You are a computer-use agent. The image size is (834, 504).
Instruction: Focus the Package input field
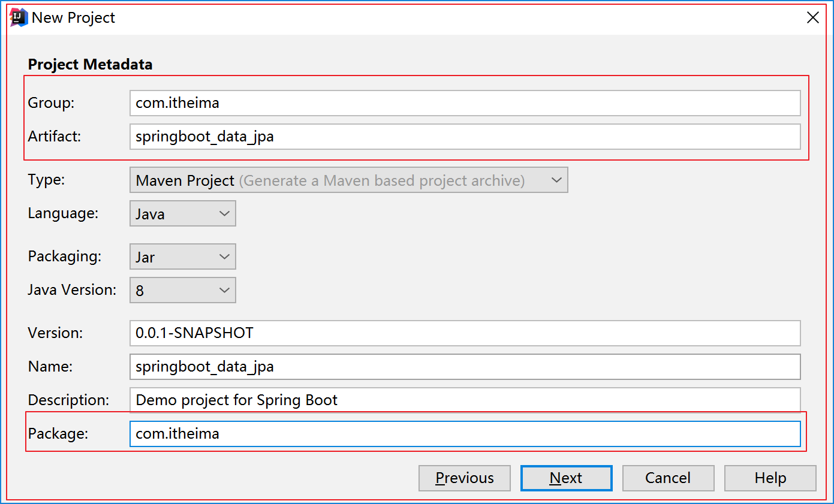465,434
